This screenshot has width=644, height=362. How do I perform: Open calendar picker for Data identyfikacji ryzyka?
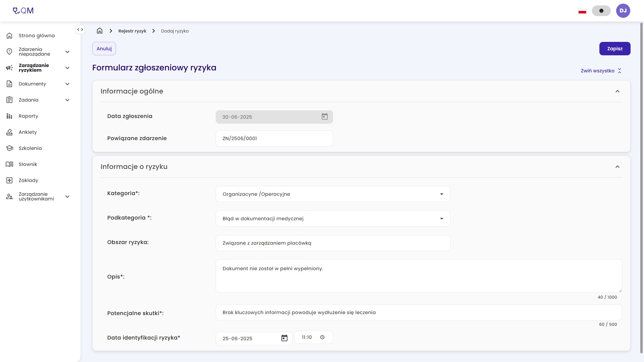coord(284,338)
